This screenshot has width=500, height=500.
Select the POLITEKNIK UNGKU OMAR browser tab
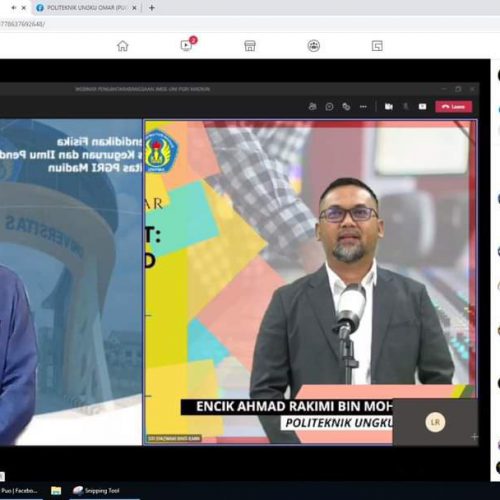point(86,8)
